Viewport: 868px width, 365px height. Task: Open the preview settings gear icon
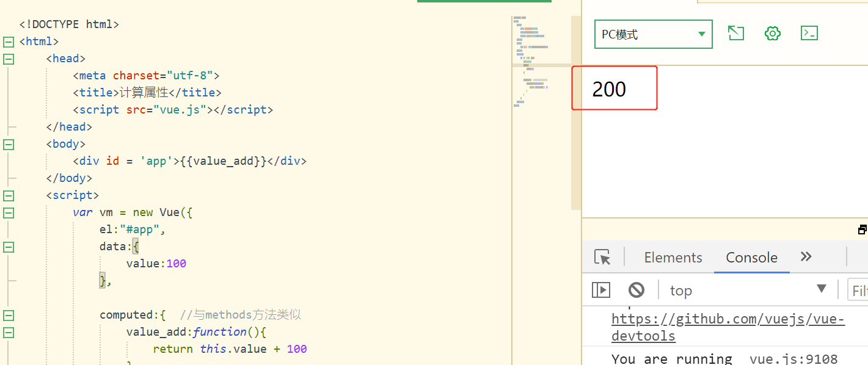coord(773,33)
